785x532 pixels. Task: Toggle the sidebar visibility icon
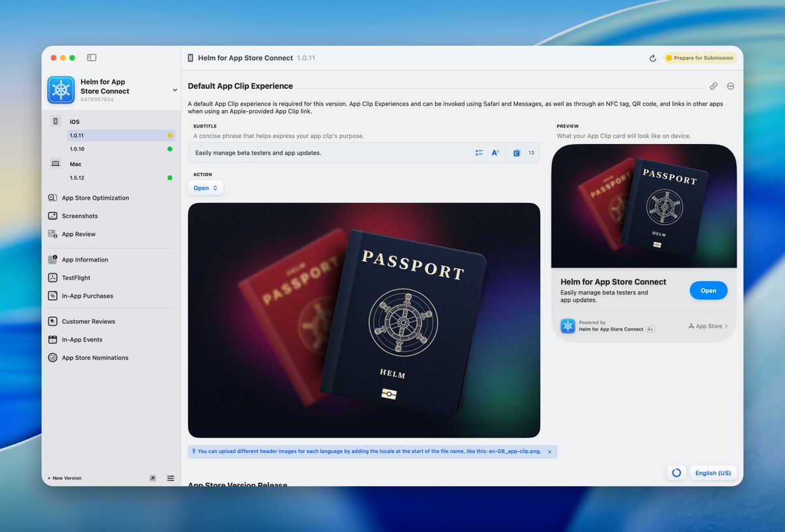coord(92,58)
